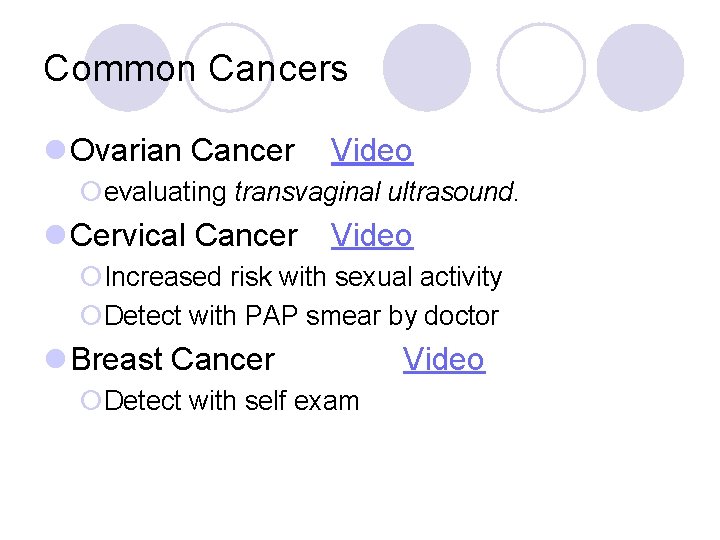Open the Video link beside Breast Cancer

(x=443, y=360)
